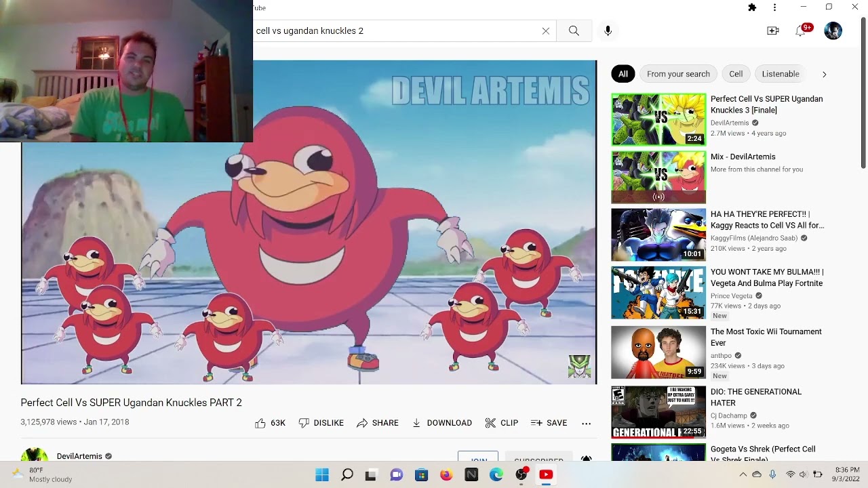The image size is (868, 488).
Task: Click the magnifier search button
Action: pyautogui.click(x=574, y=30)
